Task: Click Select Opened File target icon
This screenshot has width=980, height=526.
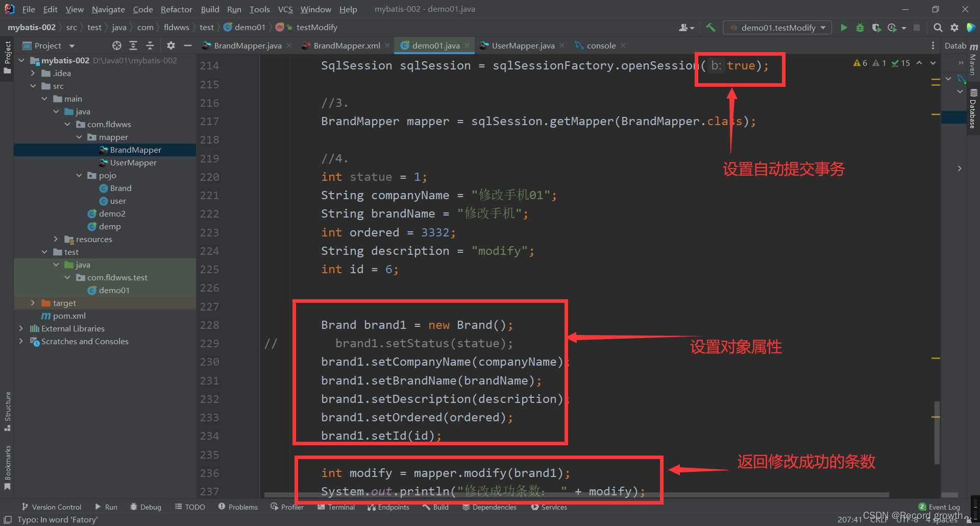Action: tap(117, 45)
